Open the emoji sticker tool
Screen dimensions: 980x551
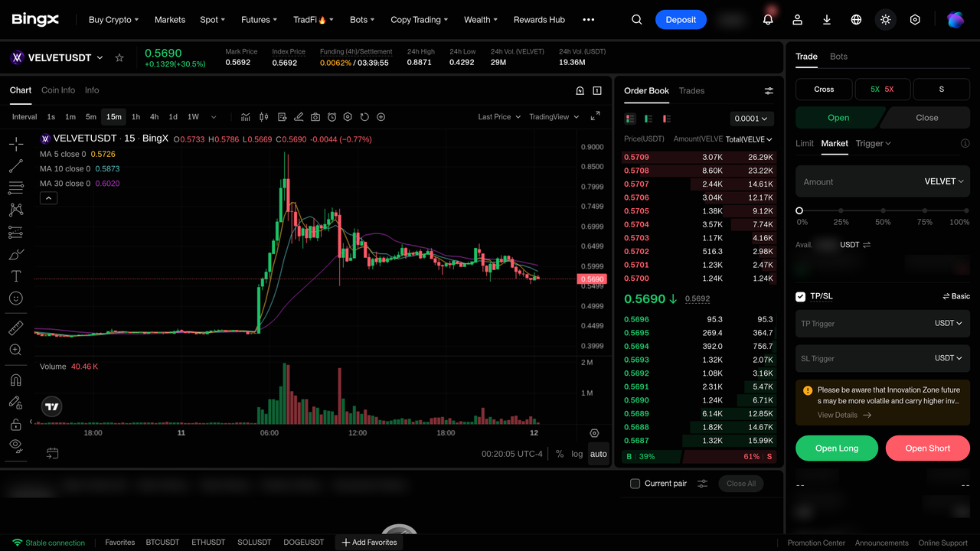15,298
